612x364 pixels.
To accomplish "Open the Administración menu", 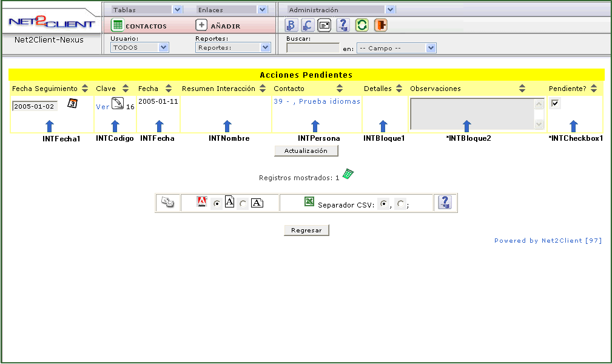I will (341, 10).
